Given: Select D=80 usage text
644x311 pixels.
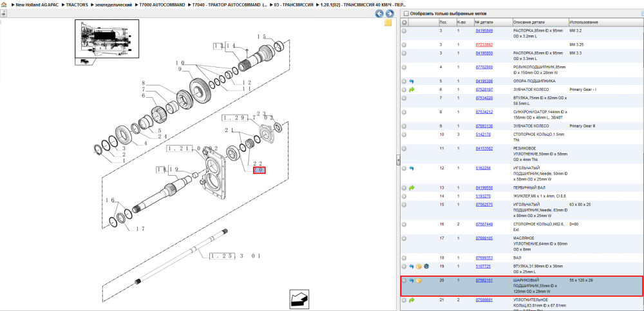Looking at the screenshot, I should pyautogui.click(x=574, y=224).
